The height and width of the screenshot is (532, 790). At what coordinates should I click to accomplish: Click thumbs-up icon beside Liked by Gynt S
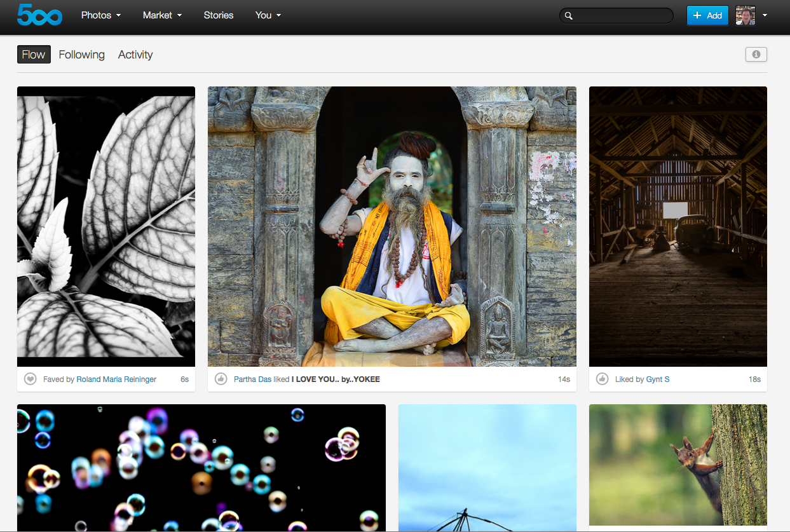pos(602,379)
